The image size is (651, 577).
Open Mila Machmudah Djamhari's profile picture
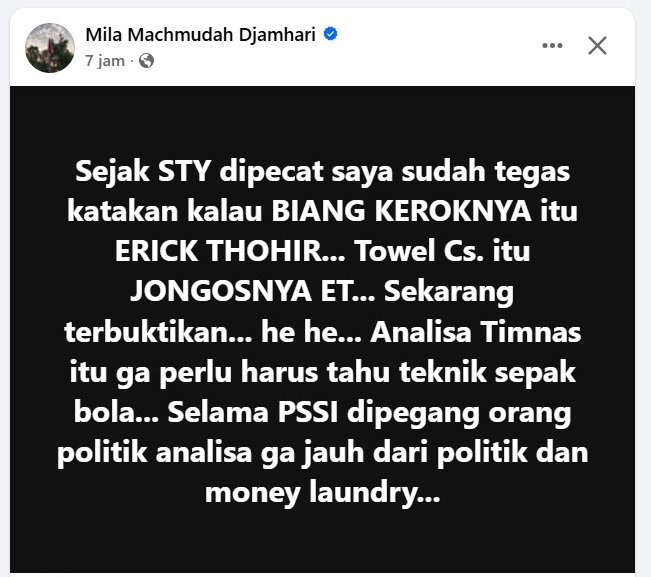click(50, 48)
